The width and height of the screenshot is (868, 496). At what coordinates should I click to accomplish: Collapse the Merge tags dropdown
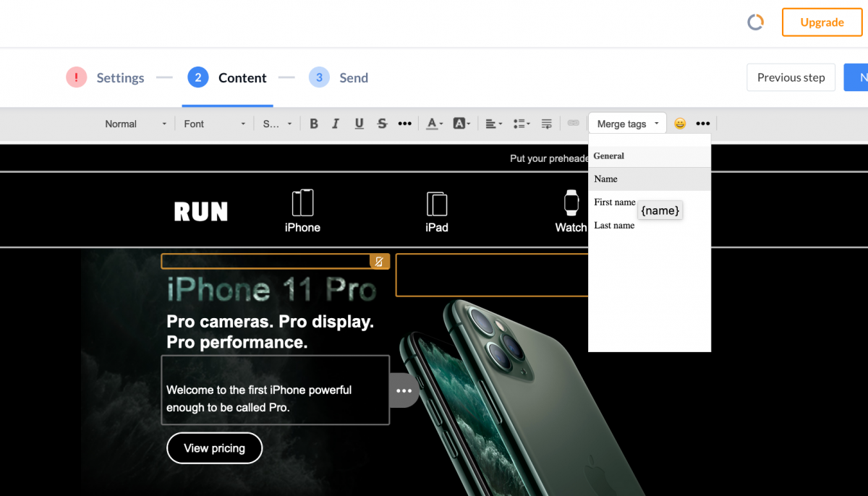[x=627, y=124]
